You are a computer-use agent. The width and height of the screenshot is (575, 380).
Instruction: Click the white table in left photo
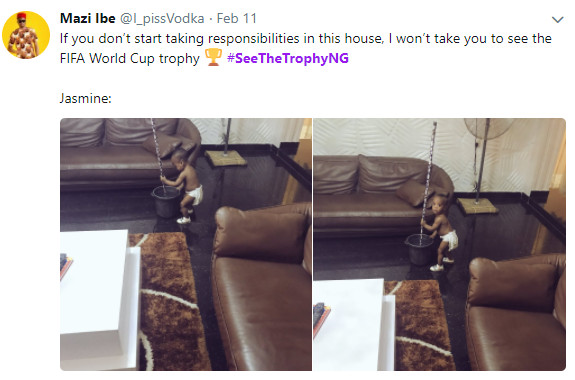[x=99, y=297]
